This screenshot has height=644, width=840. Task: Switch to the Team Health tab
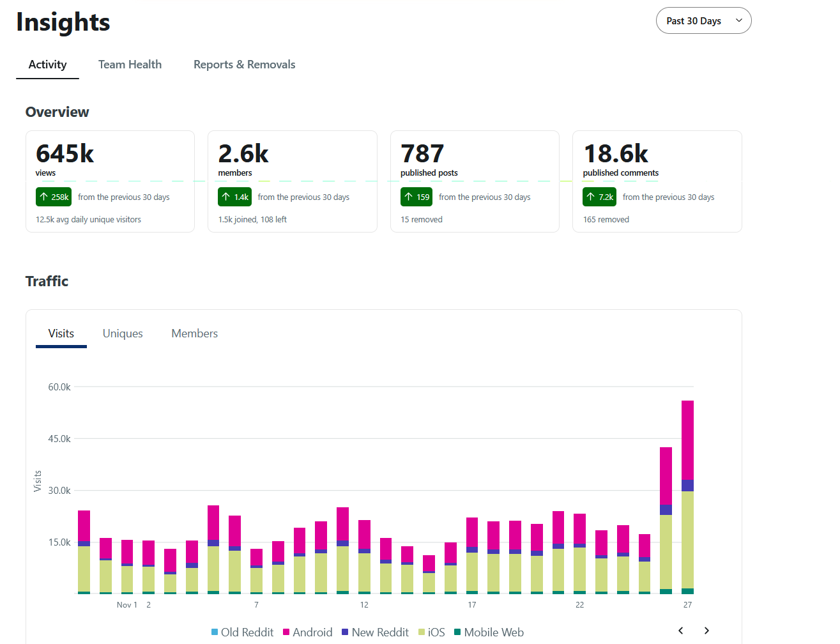pyautogui.click(x=130, y=65)
